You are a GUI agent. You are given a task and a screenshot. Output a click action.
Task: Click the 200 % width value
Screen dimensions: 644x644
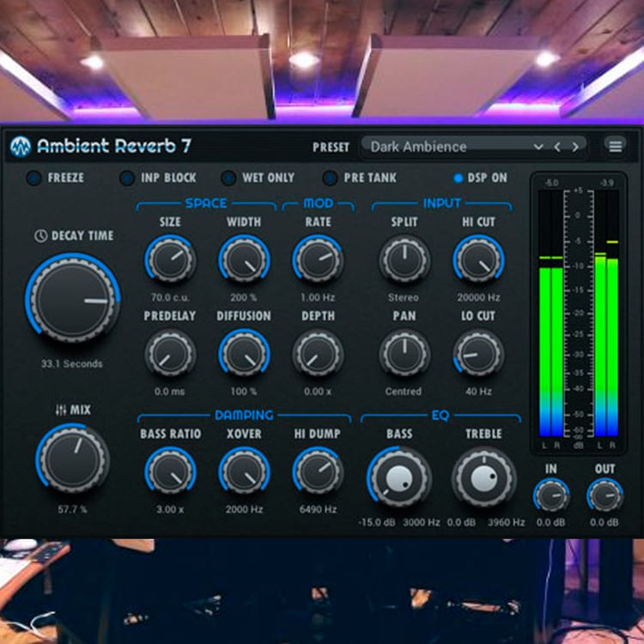point(244,297)
